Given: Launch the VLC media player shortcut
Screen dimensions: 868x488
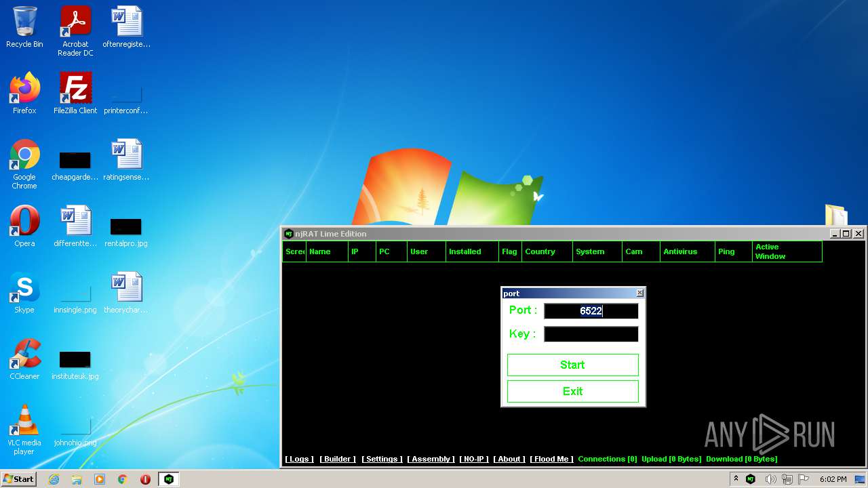Looking at the screenshot, I should 24,430.
